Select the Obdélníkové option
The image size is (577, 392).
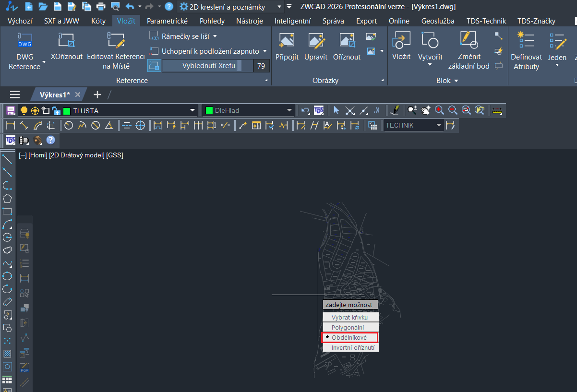(x=349, y=337)
